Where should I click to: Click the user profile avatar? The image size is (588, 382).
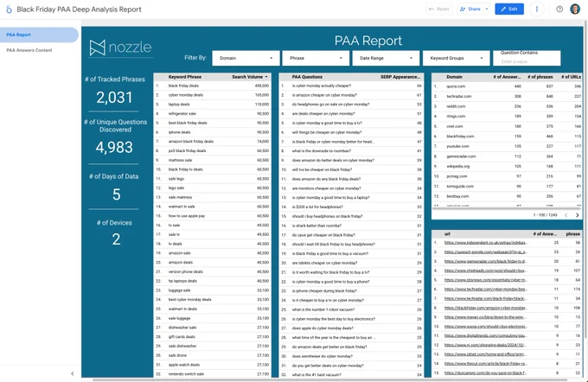(575, 9)
